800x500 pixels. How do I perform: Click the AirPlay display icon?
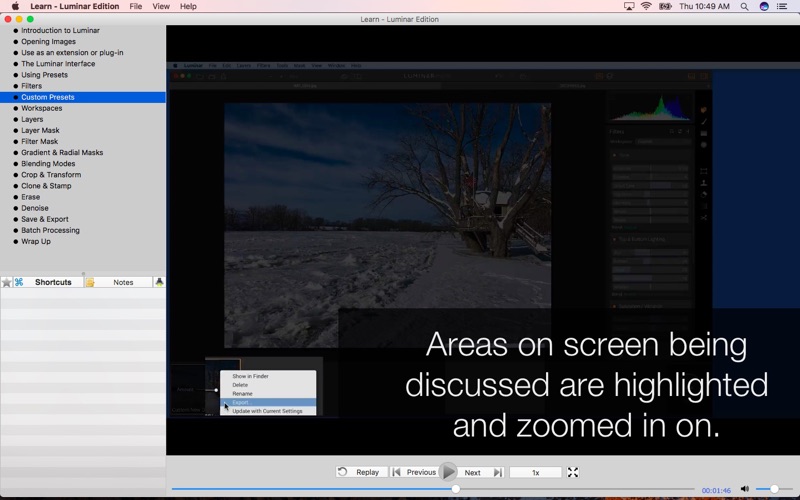[x=629, y=6]
